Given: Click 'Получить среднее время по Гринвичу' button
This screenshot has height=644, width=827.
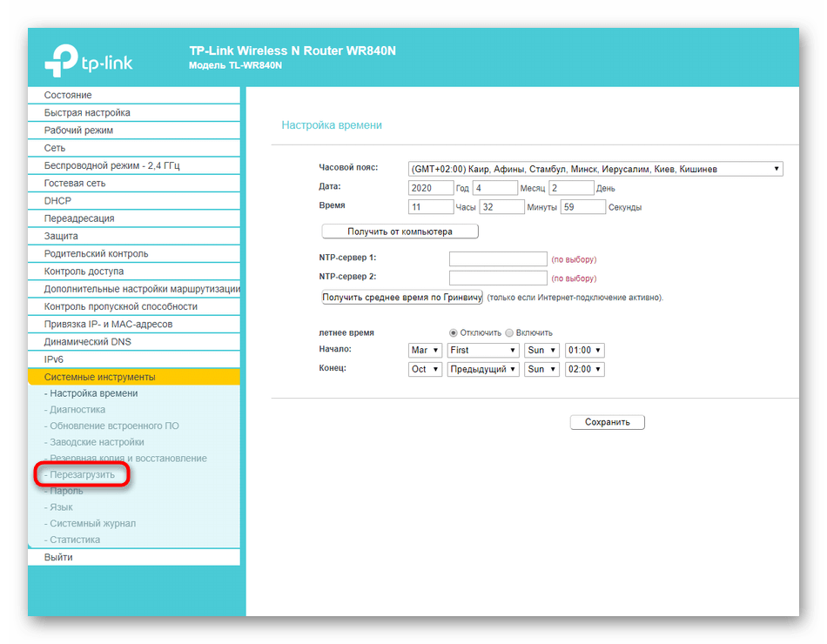Looking at the screenshot, I should point(402,297).
